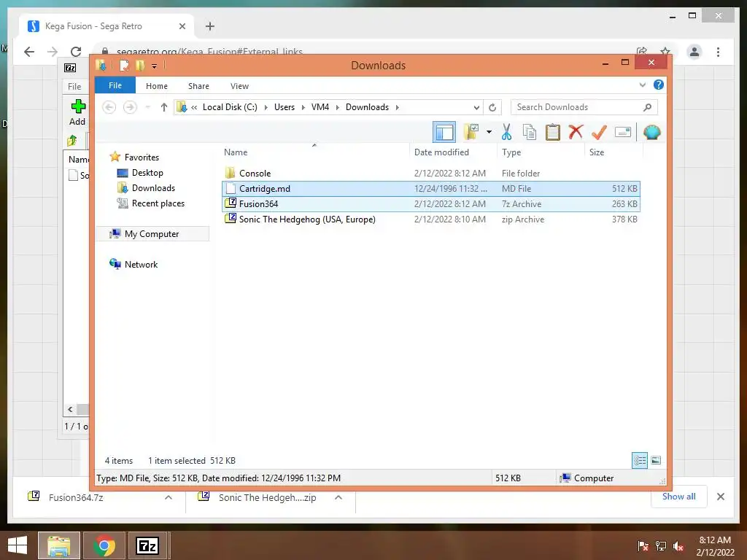Open the Customize Quick Access Toolbar dropdown
747x560 pixels.
tap(155, 66)
